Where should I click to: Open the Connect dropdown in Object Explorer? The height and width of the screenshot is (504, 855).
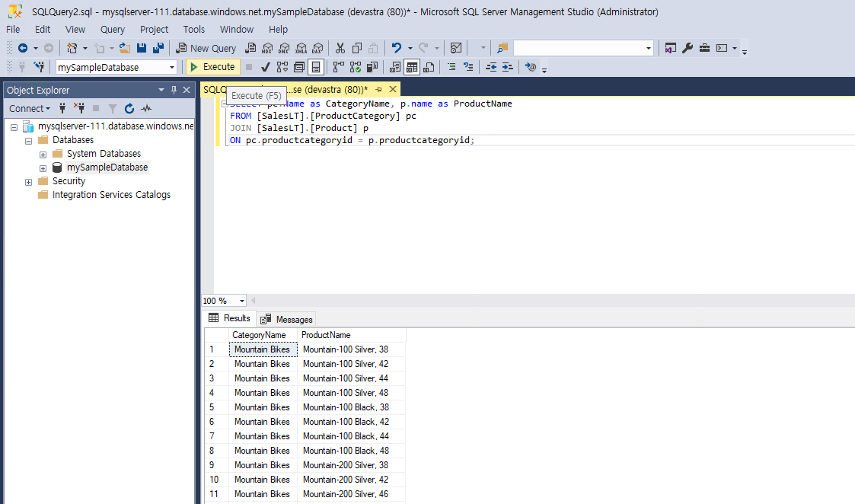(x=30, y=109)
